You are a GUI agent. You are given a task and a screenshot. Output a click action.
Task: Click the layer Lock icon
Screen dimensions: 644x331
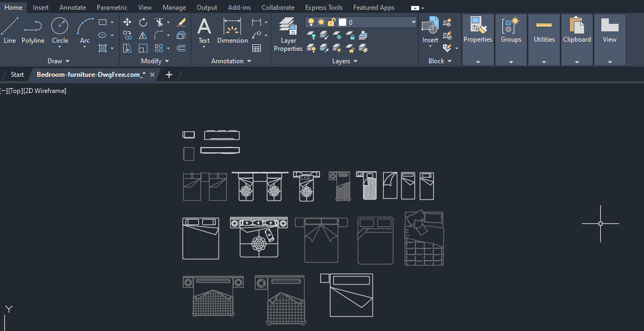pos(350,35)
